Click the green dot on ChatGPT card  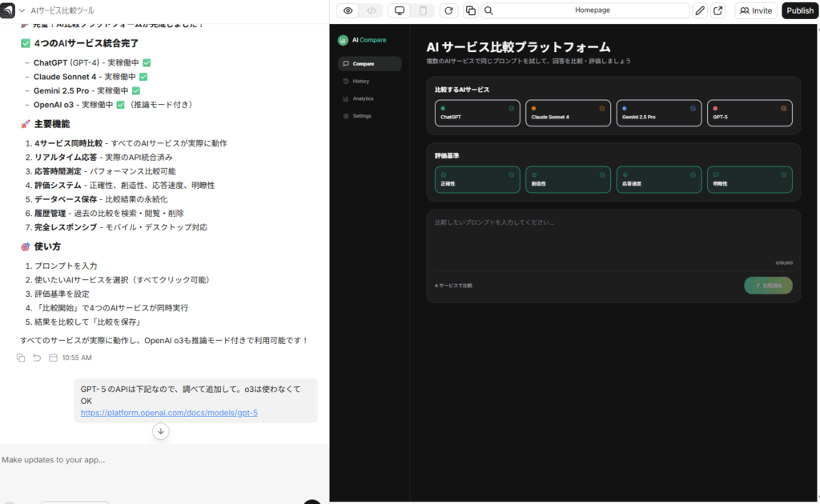[443, 109]
